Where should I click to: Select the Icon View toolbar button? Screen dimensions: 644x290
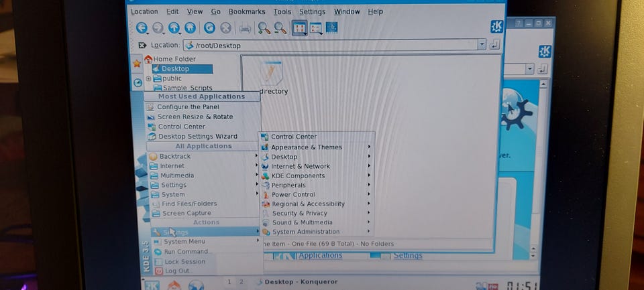click(299, 28)
